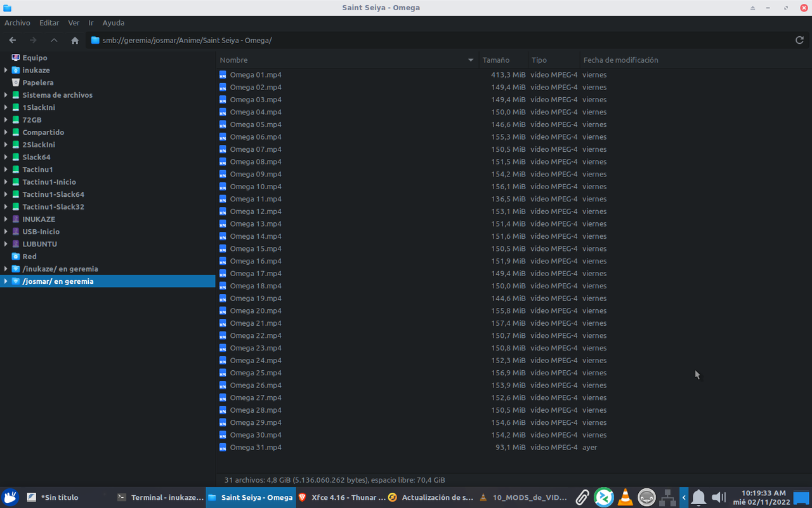The height and width of the screenshot is (508, 812).
Task: Switch to Xfce 4.16 - Thunar browser window
Action: coord(341,497)
